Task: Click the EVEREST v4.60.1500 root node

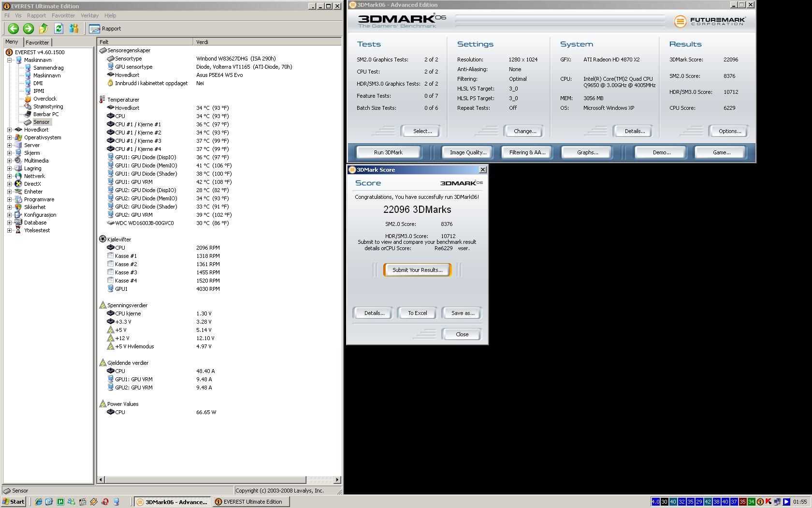Action: [40, 52]
